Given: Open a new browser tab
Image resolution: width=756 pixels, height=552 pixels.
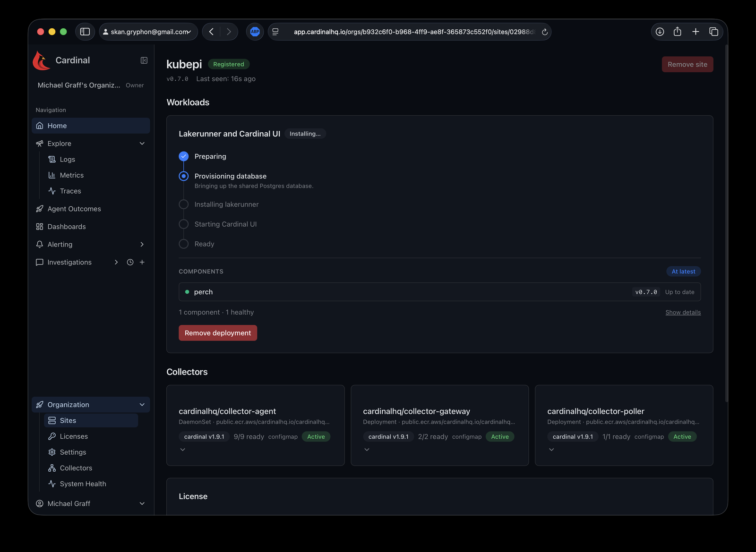Looking at the screenshot, I should [696, 32].
